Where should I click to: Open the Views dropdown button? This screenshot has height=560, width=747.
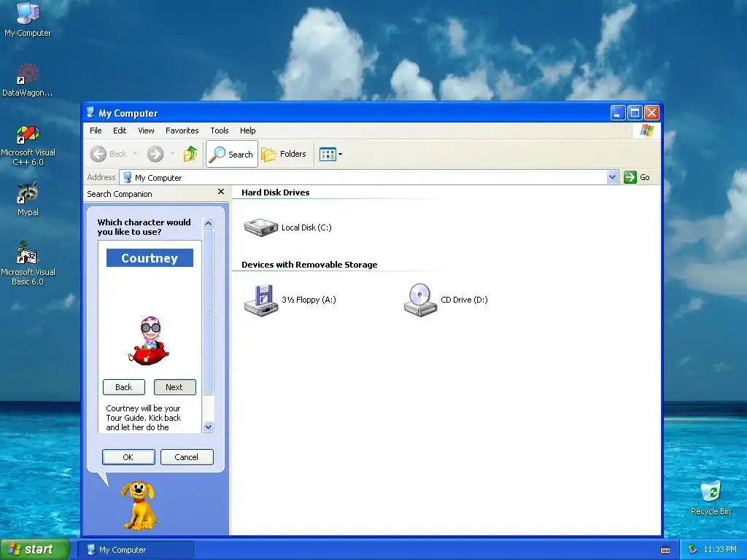(330, 154)
